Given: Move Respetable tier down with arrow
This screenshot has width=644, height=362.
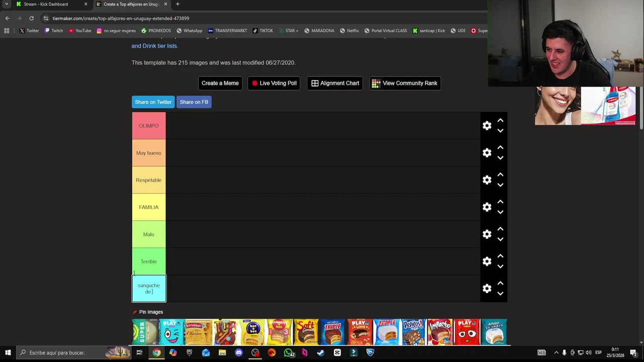Looking at the screenshot, I should [500, 185].
